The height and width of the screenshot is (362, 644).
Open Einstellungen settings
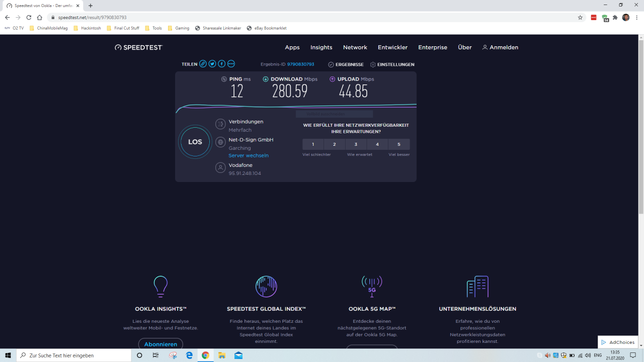pyautogui.click(x=392, y=64)
